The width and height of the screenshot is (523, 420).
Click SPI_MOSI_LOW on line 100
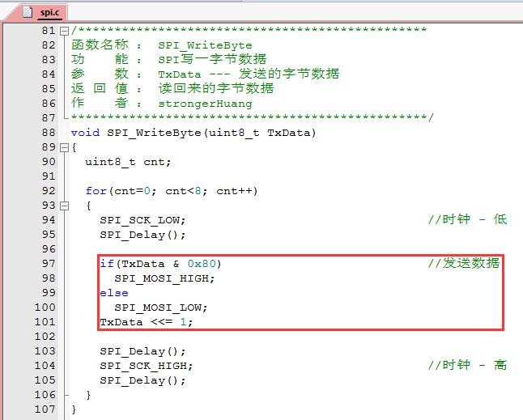click(x=161, y=308)
